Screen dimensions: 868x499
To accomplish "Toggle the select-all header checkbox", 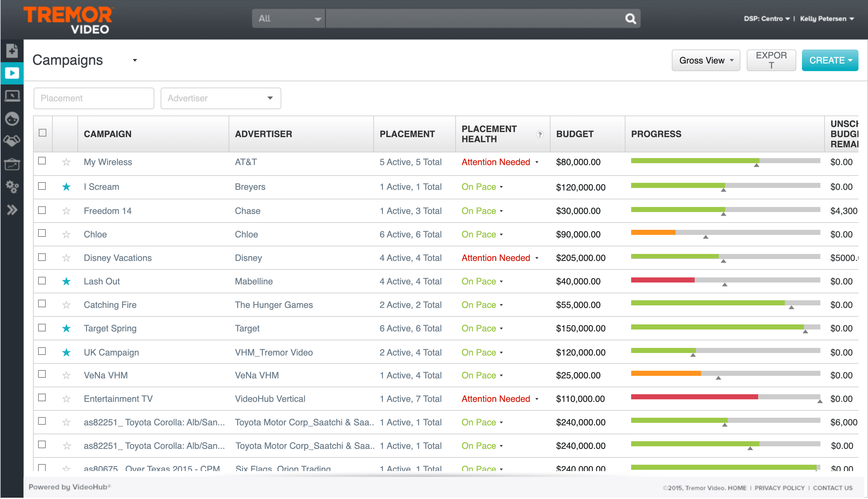I will [43, 133].
